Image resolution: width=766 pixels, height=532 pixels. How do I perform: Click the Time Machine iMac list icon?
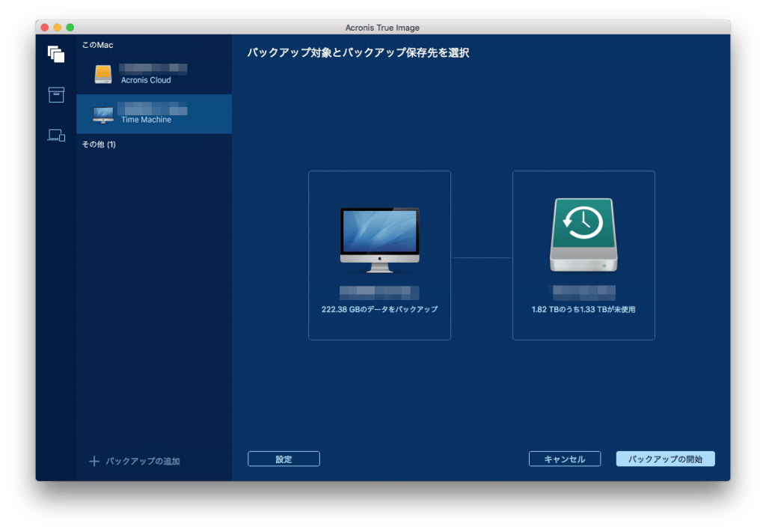tap(103, 115)
